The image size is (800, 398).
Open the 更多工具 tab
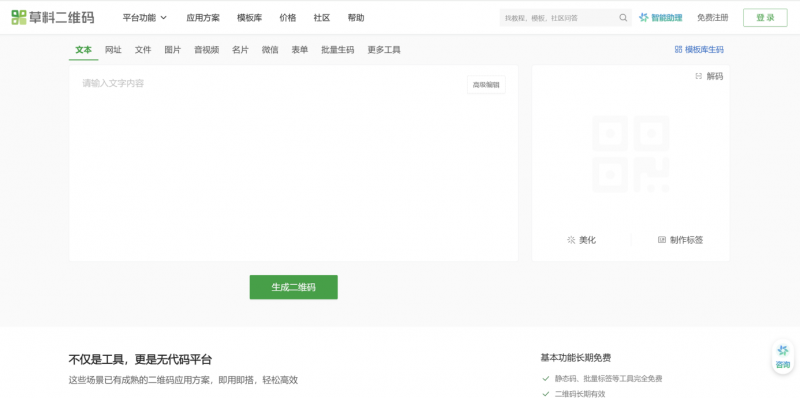click(x=384, y=50)
